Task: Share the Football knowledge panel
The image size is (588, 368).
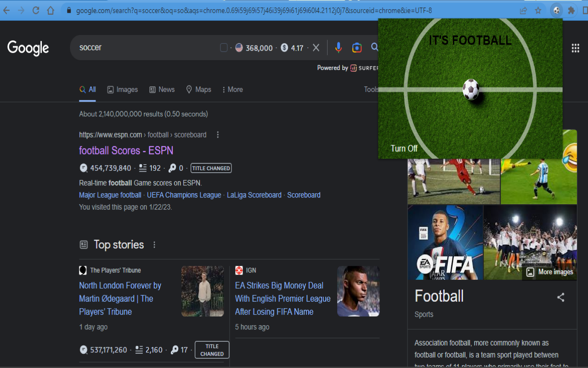Action: [561, 297]
